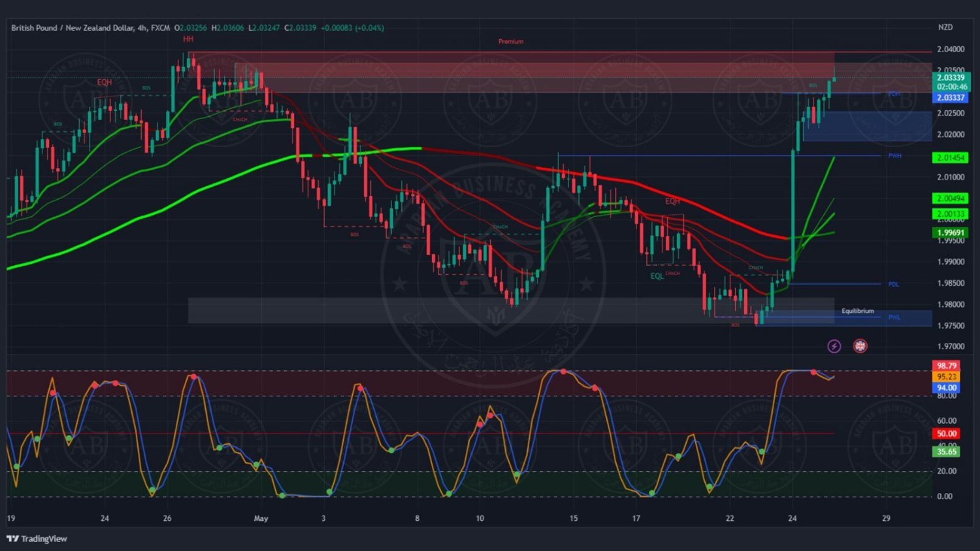
Task: Click the close value C2.03339
Action: tap(301, 28)
